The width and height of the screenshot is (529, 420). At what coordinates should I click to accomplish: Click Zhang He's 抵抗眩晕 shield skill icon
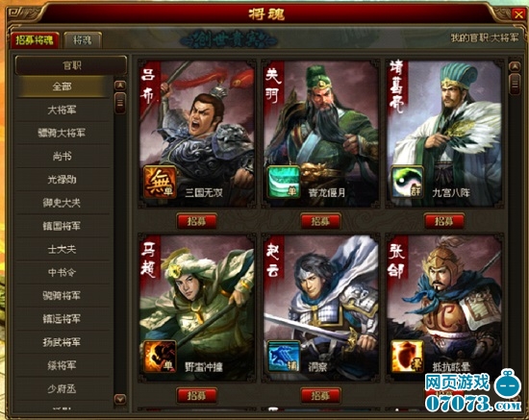click(407, 357)
